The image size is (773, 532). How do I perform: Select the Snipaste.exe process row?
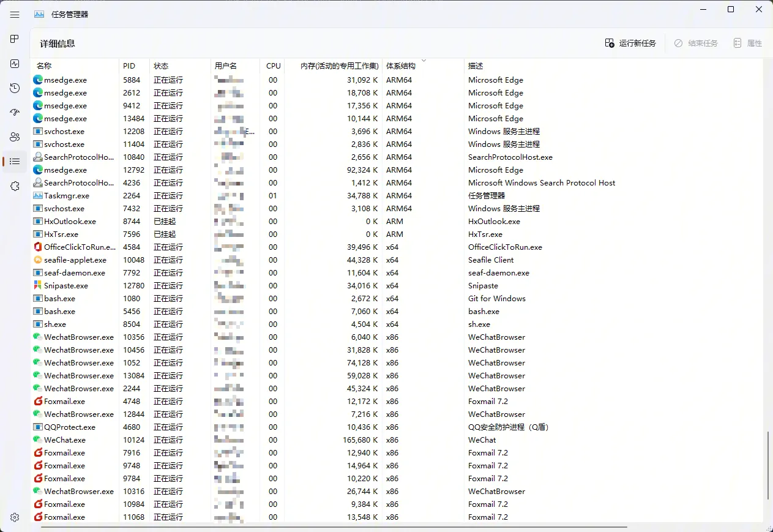point(66,286)
